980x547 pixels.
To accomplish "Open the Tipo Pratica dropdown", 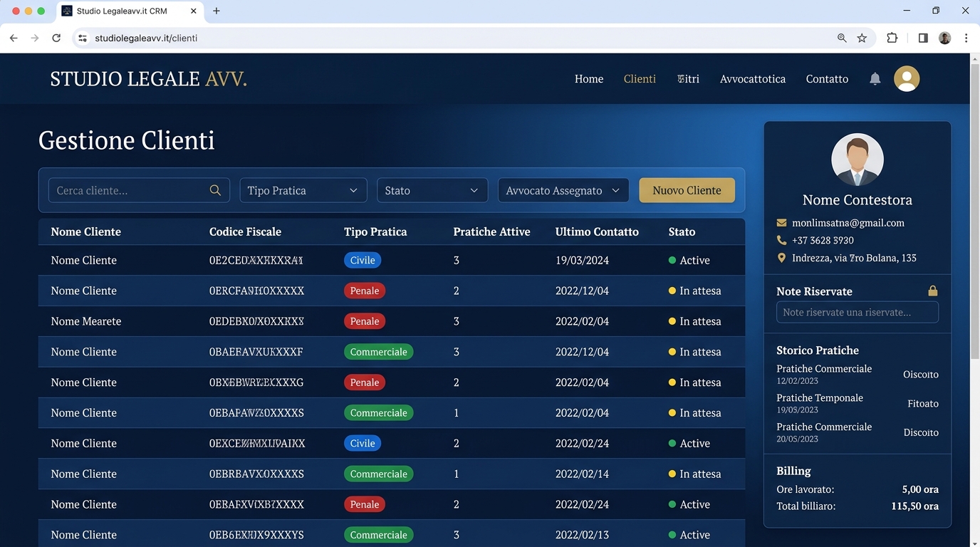I will (x=303, y=190).
